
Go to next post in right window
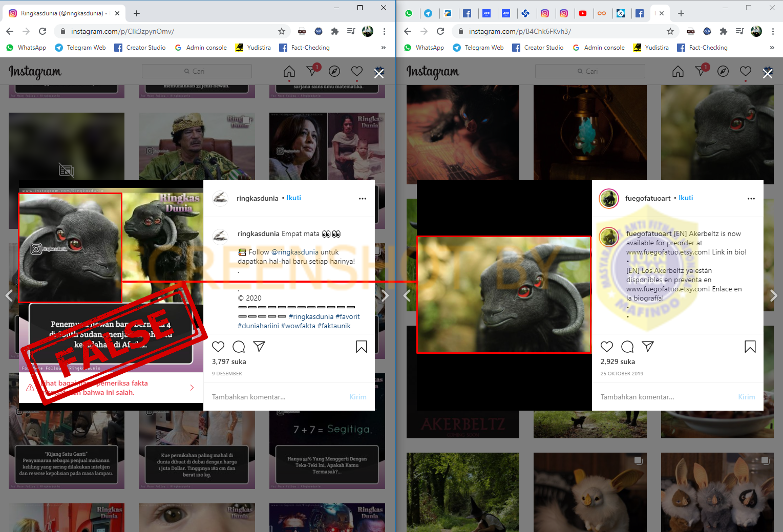pyautogui.click(x=774, y=295)
